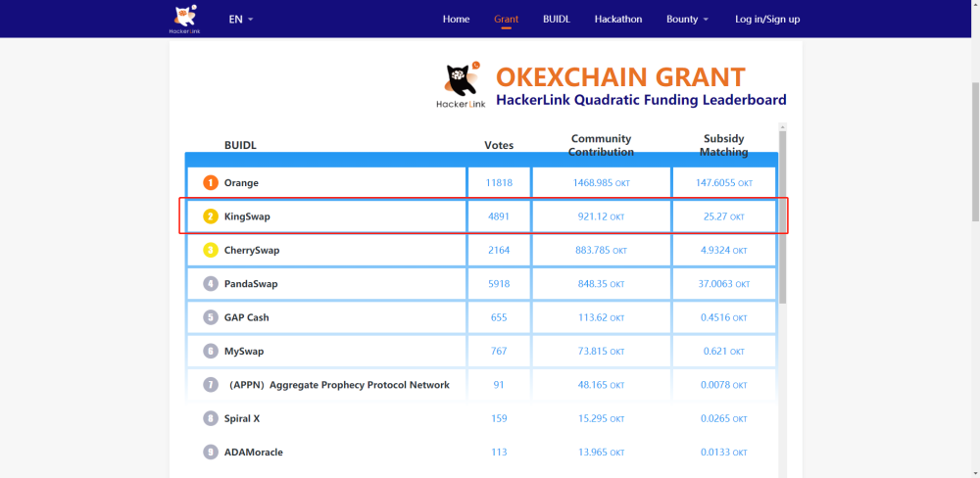Click the 921.12 OKT contribution value
The width and height of the screenshot is (980, 478).
click(x=602, y=216)
